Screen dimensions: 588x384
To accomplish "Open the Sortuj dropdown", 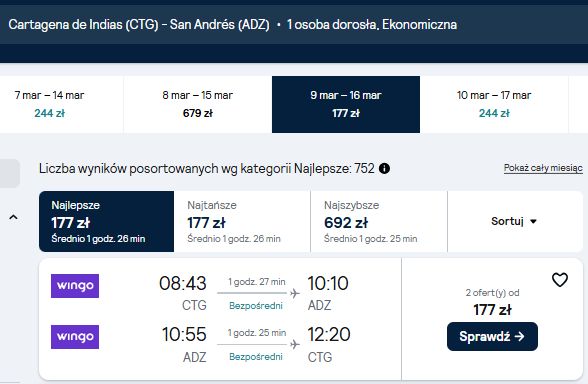I will coord(514,221).
